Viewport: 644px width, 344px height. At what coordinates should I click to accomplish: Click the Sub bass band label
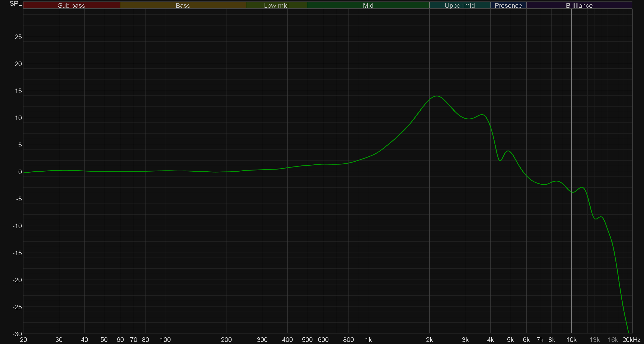click(x=71, y=5)
